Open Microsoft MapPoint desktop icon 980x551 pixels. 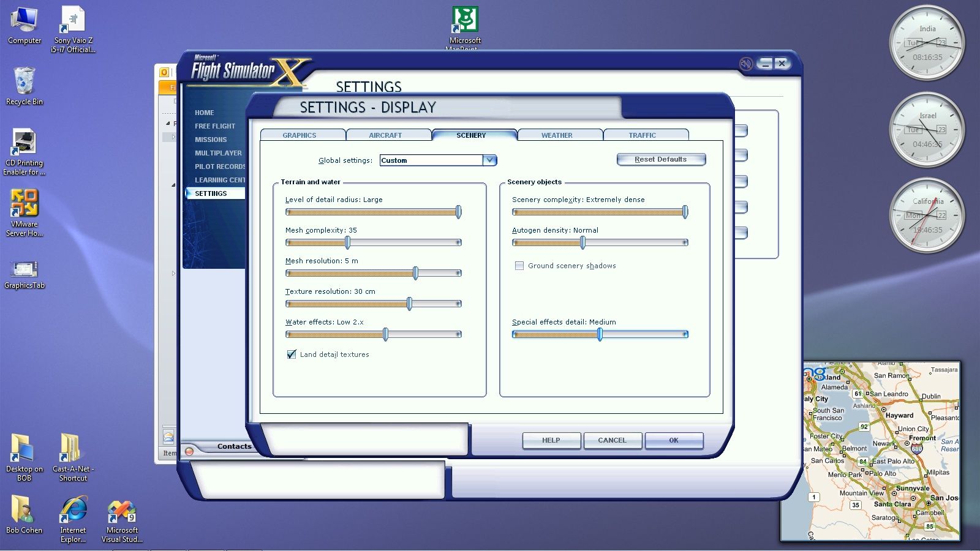pyautogui.click(x=465, y=28)
